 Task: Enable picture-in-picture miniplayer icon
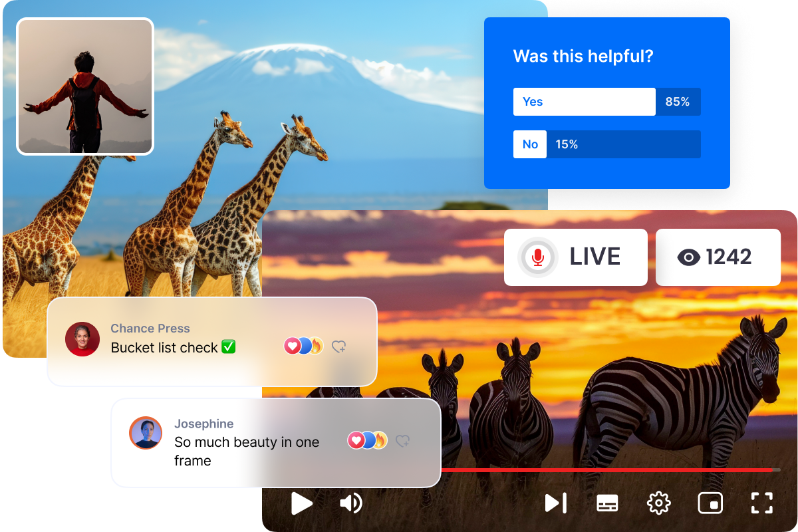[x=711, y=503]
